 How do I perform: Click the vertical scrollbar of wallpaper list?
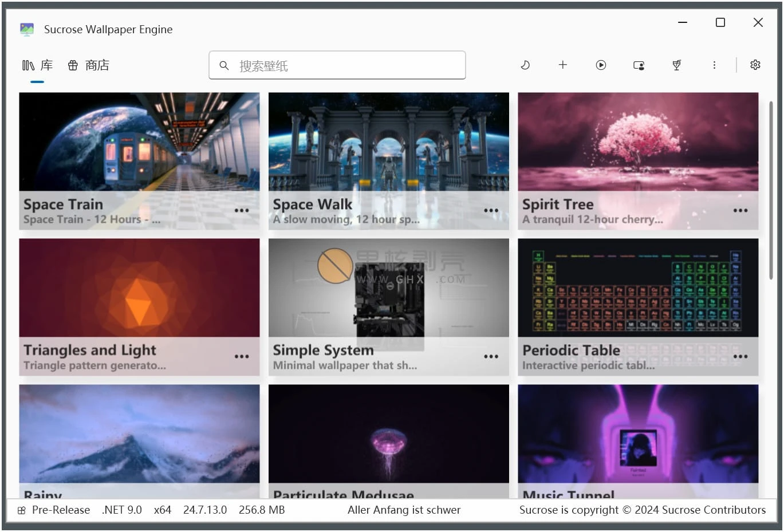(x=771, y=191)
